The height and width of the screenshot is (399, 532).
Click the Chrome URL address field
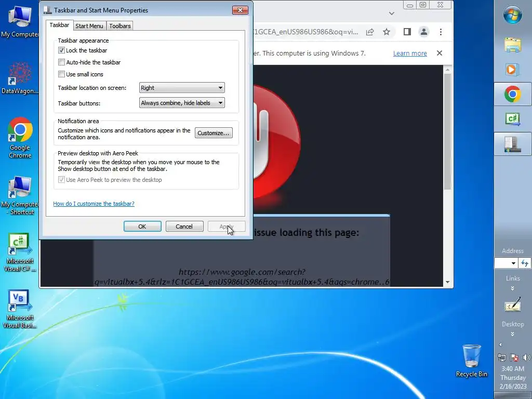pos(305,32)
